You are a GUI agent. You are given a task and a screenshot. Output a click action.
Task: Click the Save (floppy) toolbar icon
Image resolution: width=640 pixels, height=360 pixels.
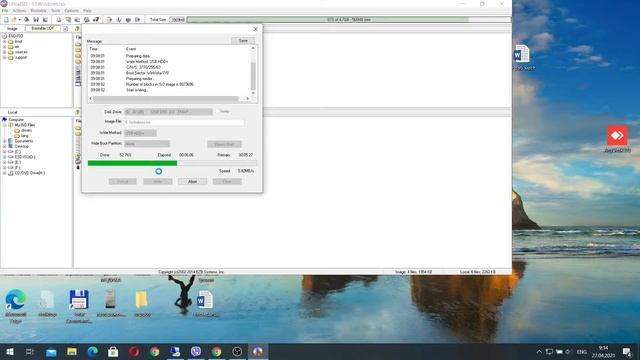coord(36,20)
